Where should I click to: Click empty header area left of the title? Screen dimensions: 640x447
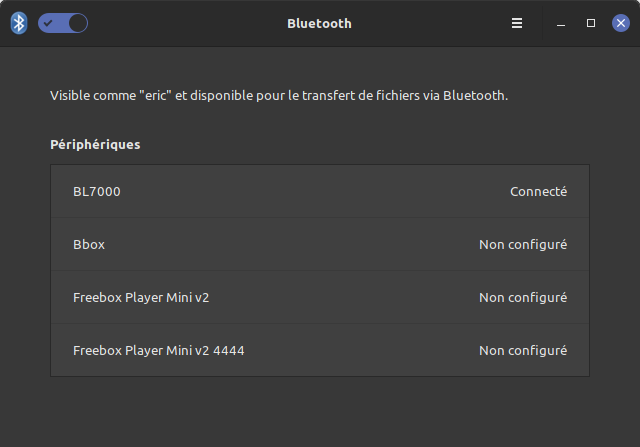pos(180,23)
